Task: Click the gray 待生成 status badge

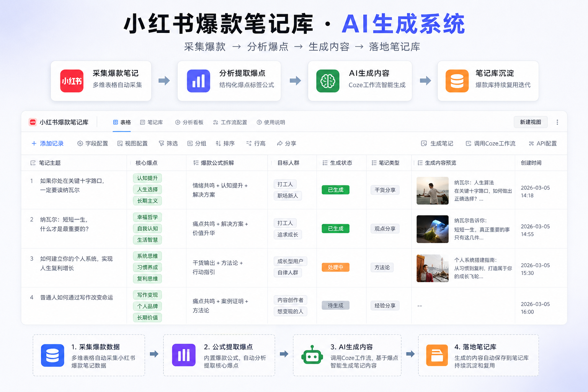Action: click(x=336, y=305)
